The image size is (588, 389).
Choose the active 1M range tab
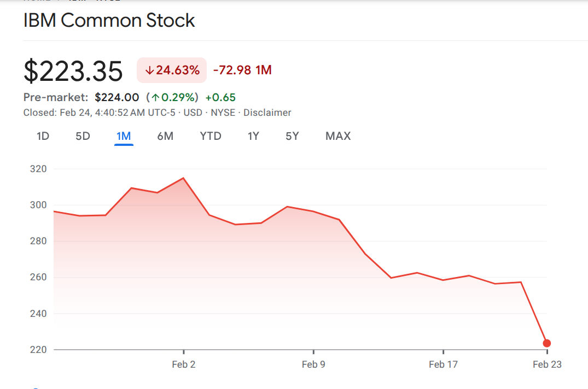124,136
